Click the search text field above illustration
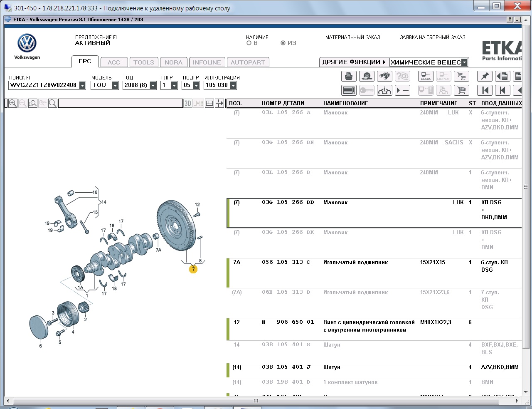 click(121, 103)
